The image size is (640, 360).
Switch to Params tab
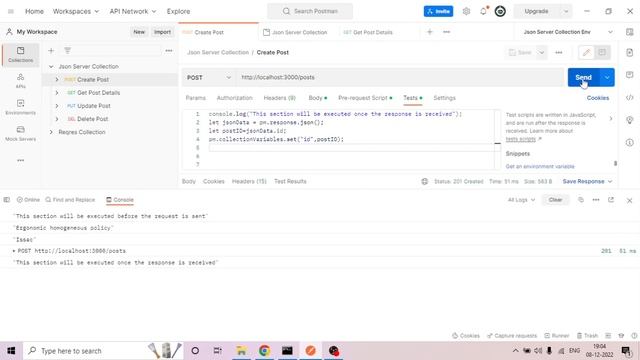coord(196,98)
